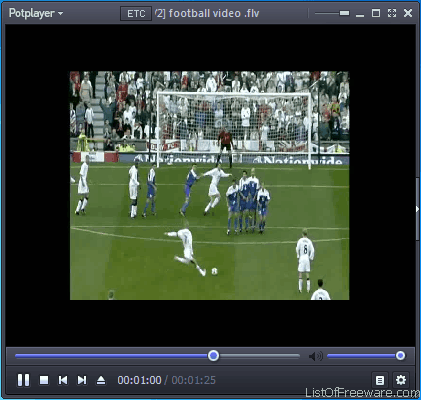The height and width of the screenshot is (400, 421).
Task: Toggle the playlist panel icon
Action: tap(380, 380)
